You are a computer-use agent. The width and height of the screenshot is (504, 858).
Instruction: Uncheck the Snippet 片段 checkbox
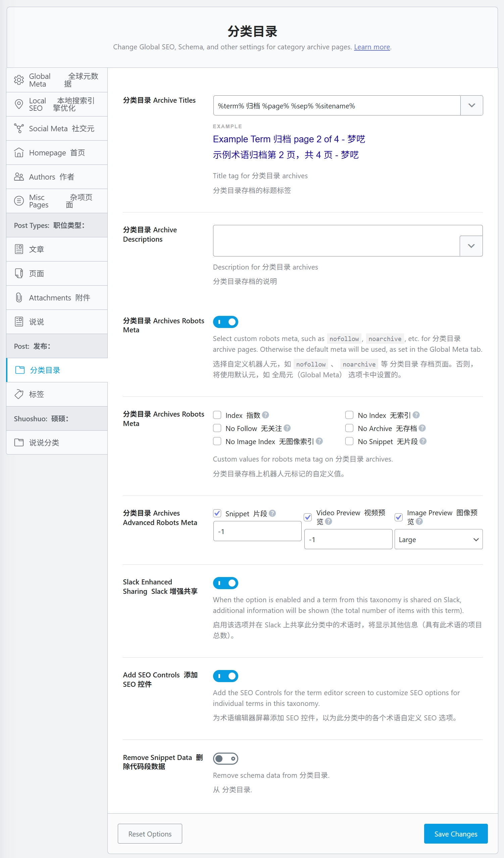pyautogui.click(x=217, y=514)
